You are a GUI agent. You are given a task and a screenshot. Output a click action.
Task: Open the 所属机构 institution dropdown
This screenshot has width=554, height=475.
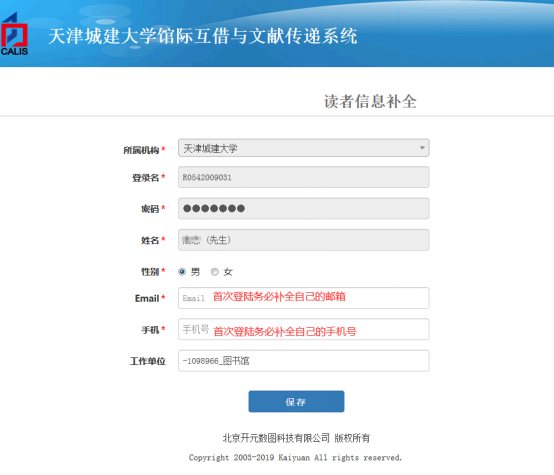click(x=304, y=148)
